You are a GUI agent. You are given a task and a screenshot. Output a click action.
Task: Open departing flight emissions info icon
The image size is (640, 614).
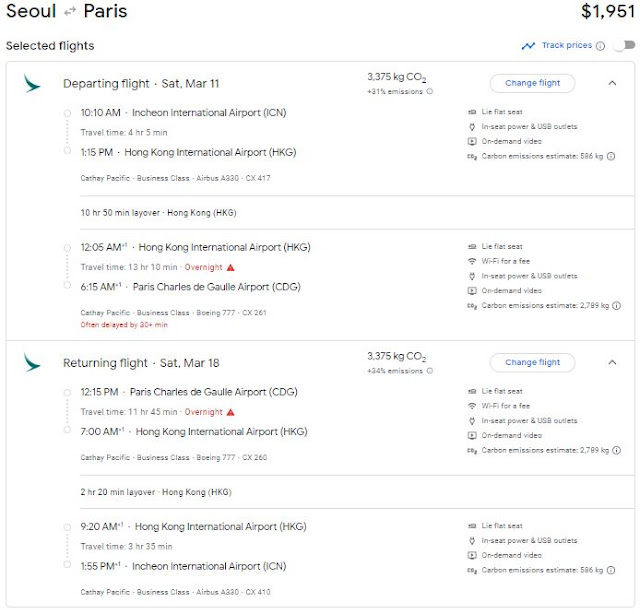coord(430,91)
